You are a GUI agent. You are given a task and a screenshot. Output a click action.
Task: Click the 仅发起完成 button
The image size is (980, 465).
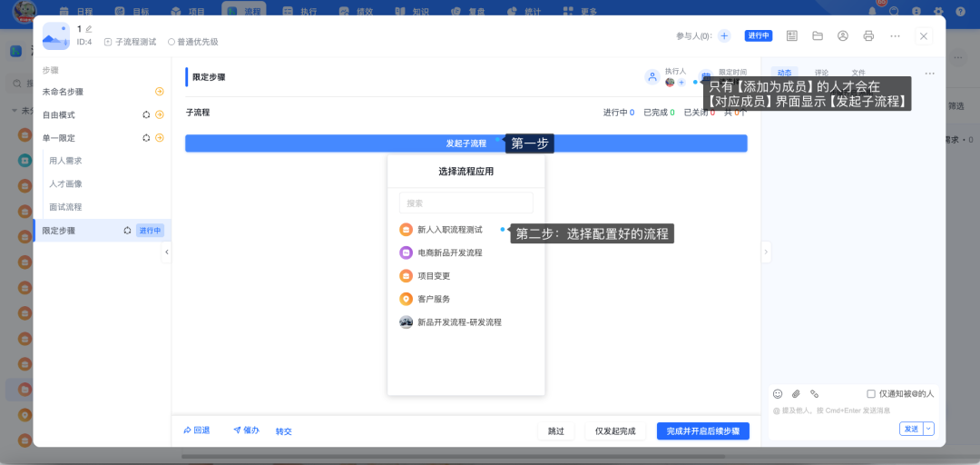(x=615, y=431)
